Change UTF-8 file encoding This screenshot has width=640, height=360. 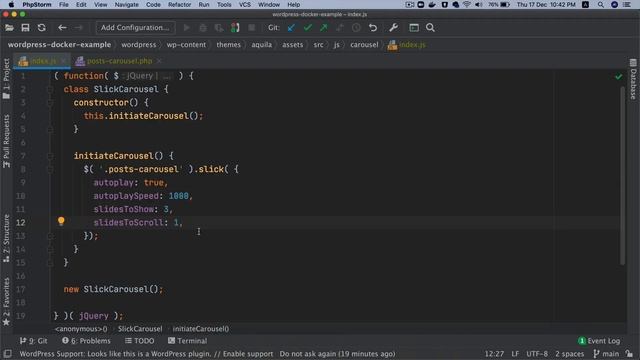[537, 354]
